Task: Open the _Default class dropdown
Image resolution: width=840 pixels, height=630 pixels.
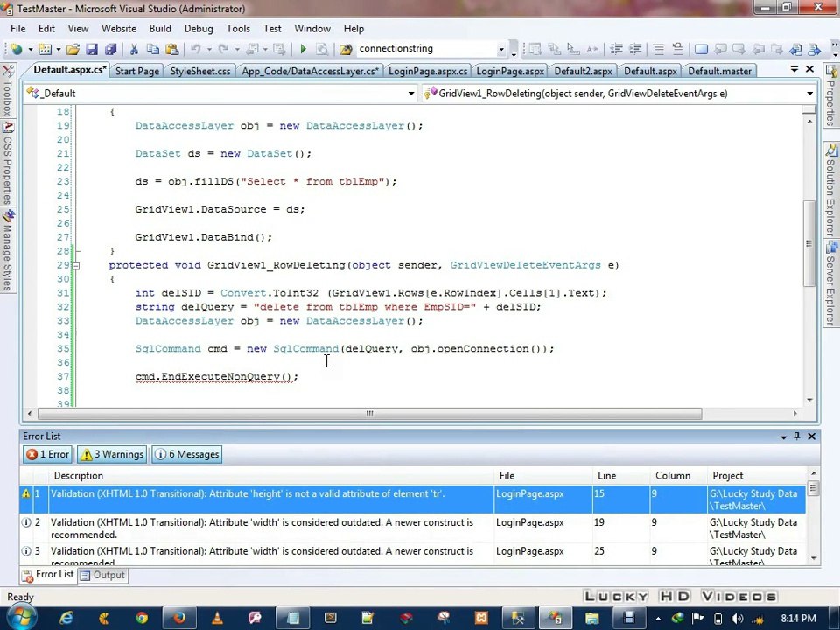Action: coord(411,94)
